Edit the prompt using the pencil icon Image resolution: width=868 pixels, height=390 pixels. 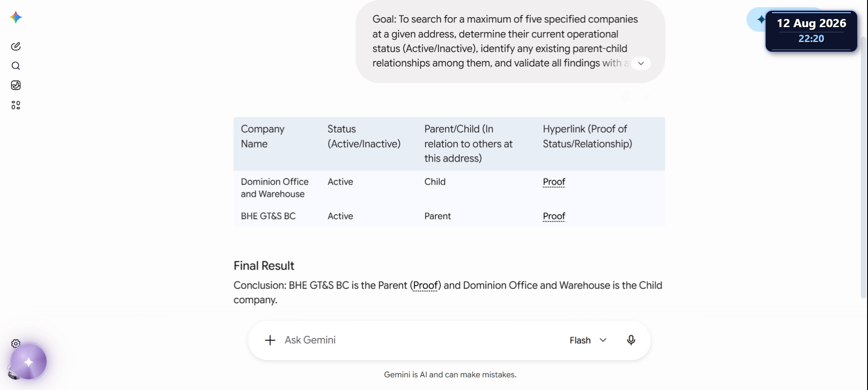[x=647, y=96]
